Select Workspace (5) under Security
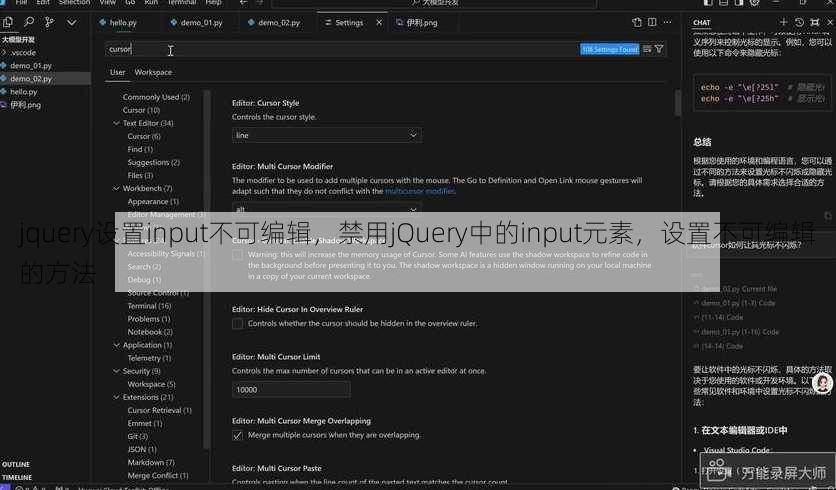836x490 pixels. [x=151, y=384]
